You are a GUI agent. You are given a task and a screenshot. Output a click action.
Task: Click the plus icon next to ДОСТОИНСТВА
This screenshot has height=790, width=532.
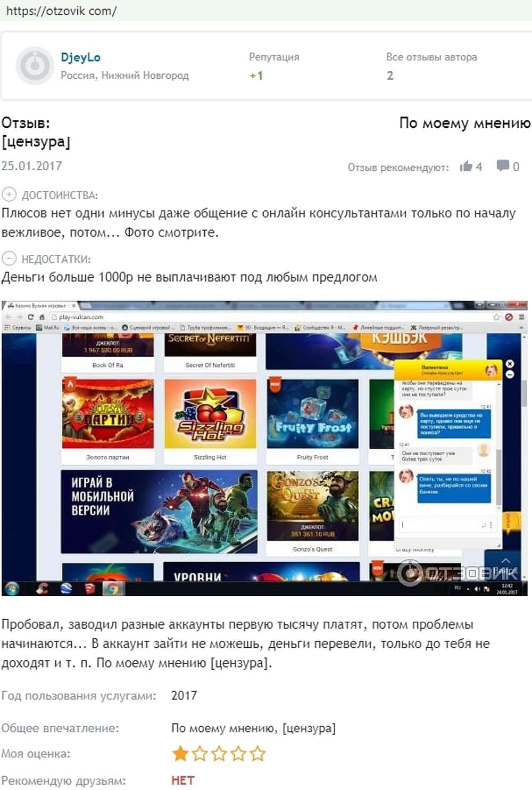click(9, 194)
